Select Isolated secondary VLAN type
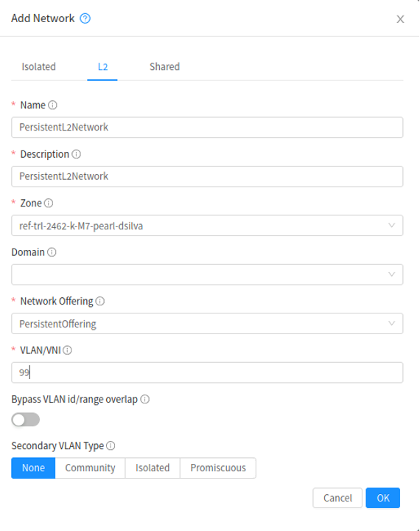Screen dimensions: 420x531 point(153,468)
